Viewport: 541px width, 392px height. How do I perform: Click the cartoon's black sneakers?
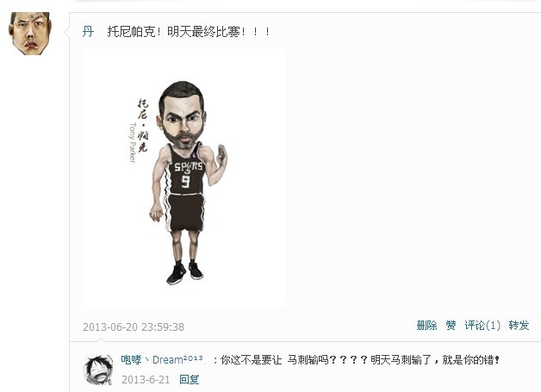(185, 272)
